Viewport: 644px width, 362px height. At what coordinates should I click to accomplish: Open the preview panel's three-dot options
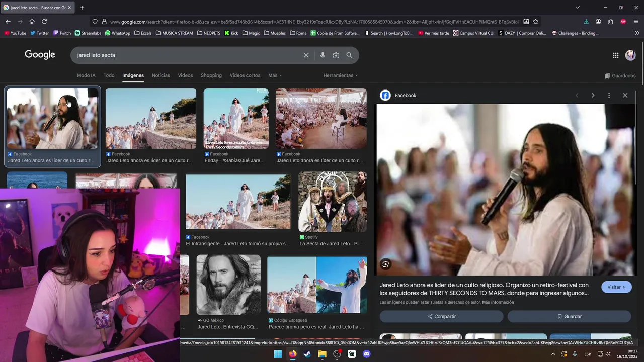click(609, 95)
